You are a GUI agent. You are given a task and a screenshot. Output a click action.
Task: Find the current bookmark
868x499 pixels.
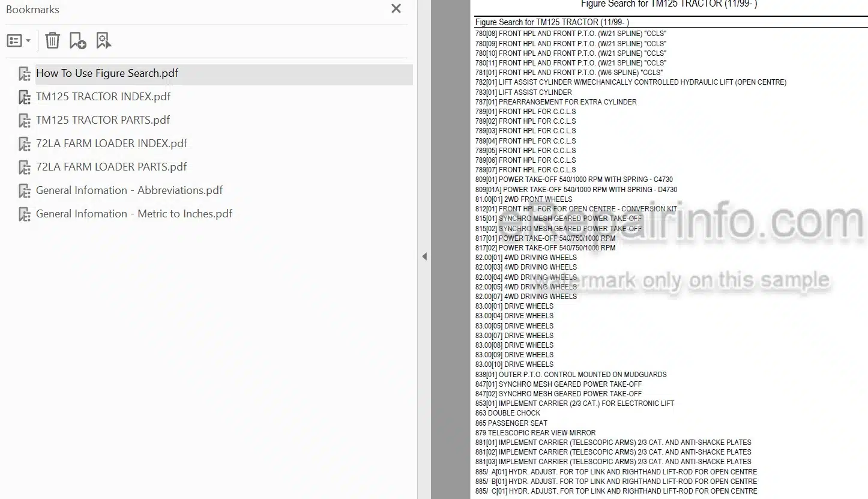pyautogui.click(x=103, y=41)
